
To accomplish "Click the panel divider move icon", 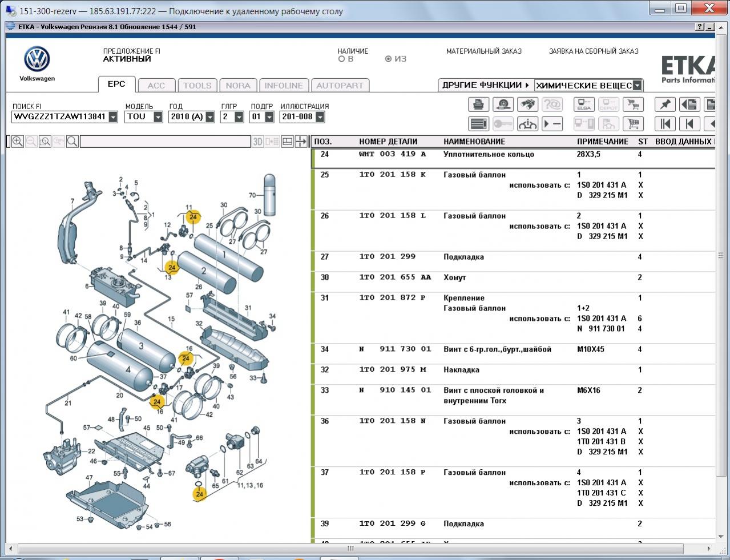I will click(301, 142).
